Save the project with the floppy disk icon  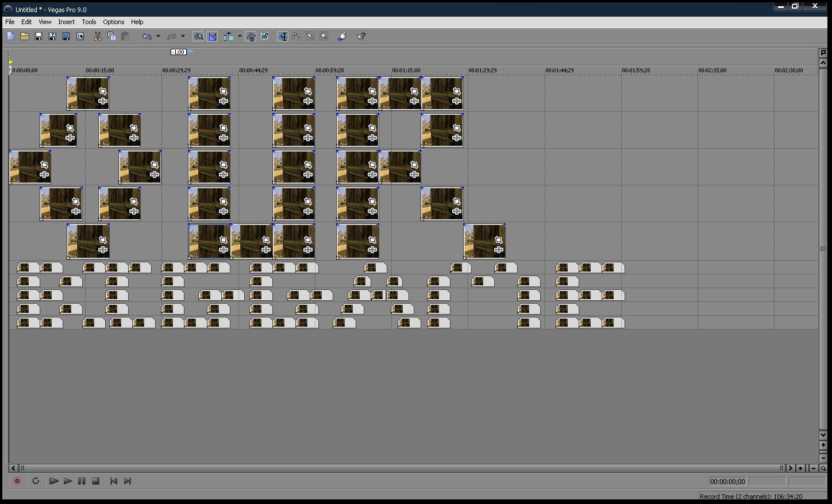coord(38,36)
